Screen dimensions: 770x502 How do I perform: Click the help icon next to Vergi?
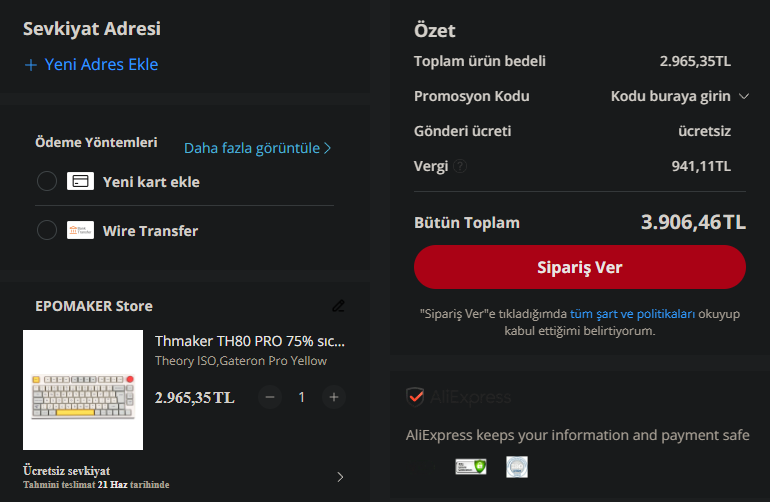click(460, 166)
